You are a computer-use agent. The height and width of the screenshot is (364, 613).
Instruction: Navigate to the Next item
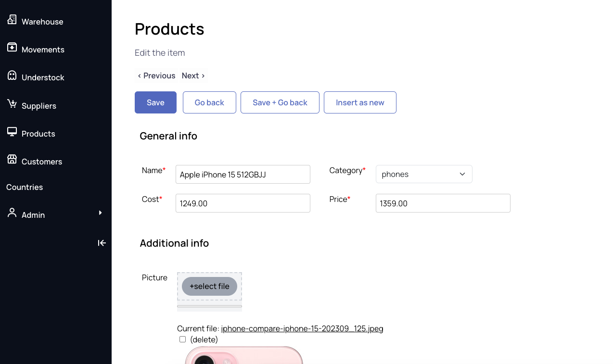[193, 75]
